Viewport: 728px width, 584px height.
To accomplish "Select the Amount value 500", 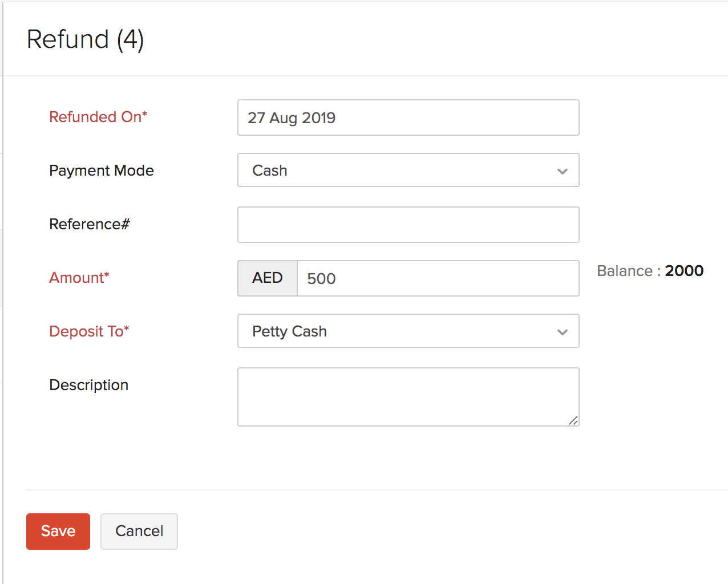I will click(x=438, y=278).
